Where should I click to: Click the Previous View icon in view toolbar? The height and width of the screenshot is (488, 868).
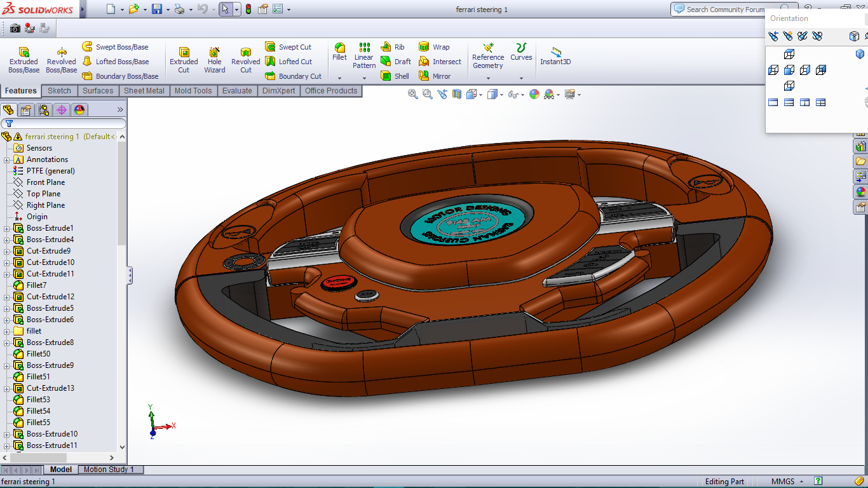click(x=442, y=94)
